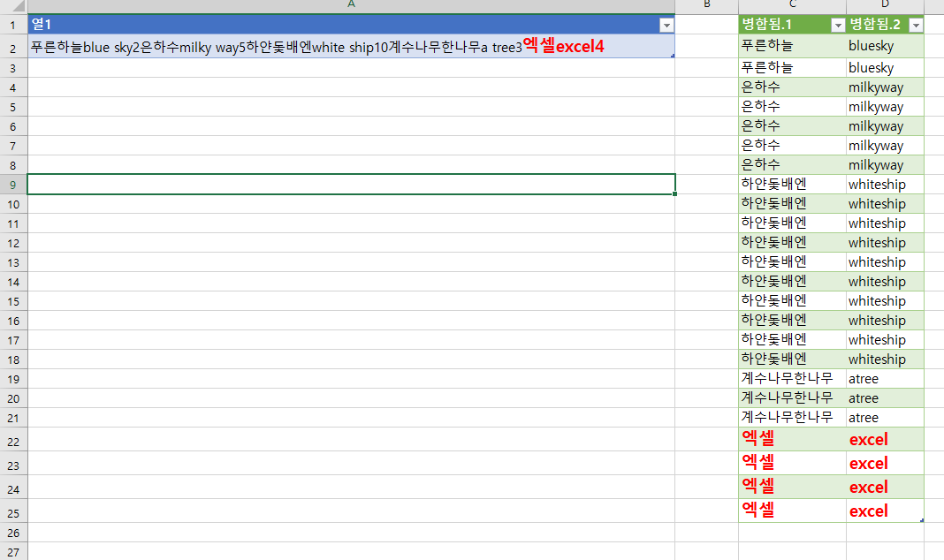The height and width of the screenshot is (560, 944).
Task: Click cell D21 containing atree
Action: [x=885, y=417]
